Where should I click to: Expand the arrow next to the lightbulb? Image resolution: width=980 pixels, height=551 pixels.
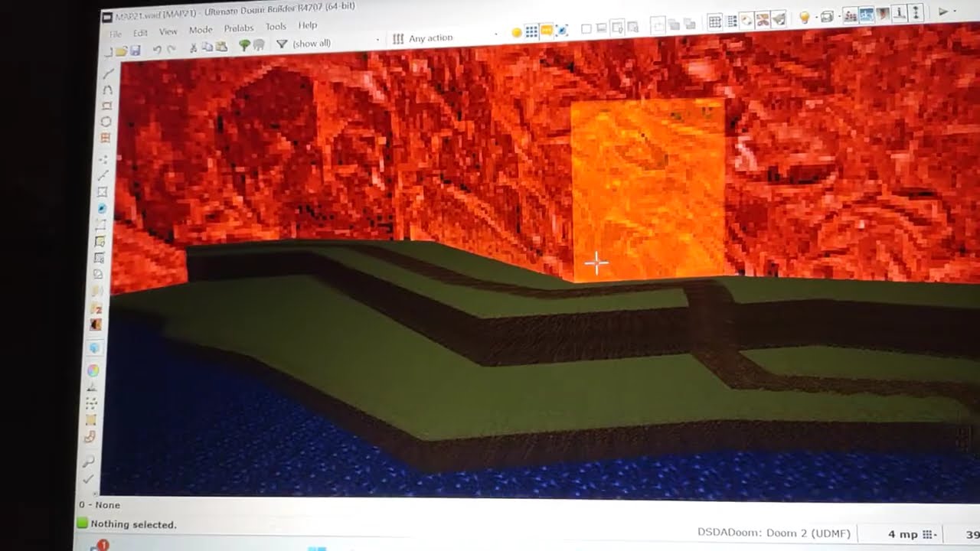[815, 16]
